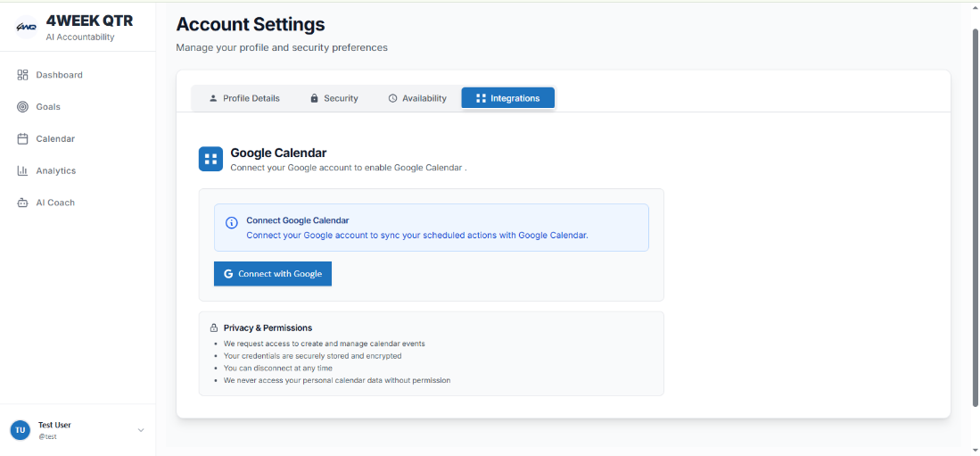This screenshot has height=456, width=980.
Task: Click 'Connect your Google account to enable' subtitle
Action: coord(349,168)
